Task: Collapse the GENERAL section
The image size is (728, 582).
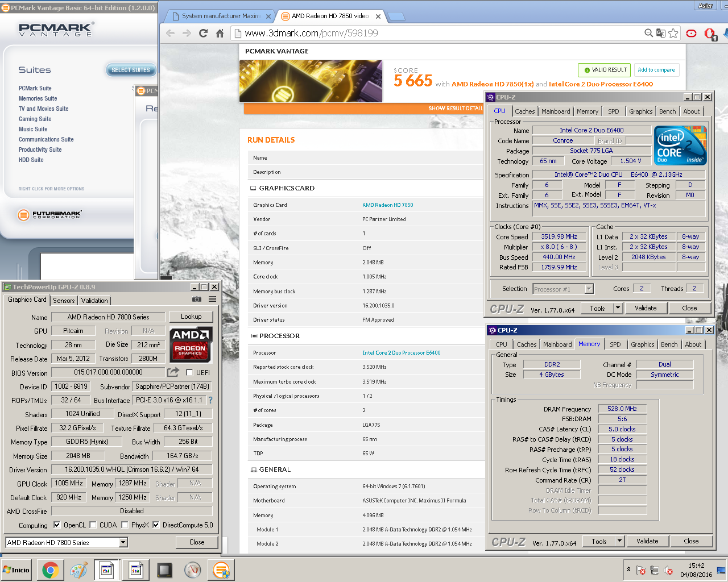Action: [253, 469]
